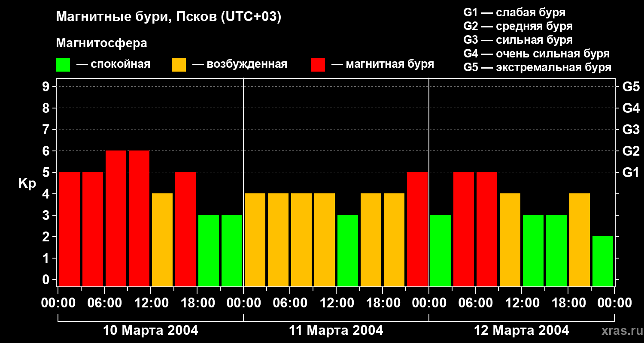Click the only green bar on 11 March
This screenshot has width=644, height=343.
point(347,250)
